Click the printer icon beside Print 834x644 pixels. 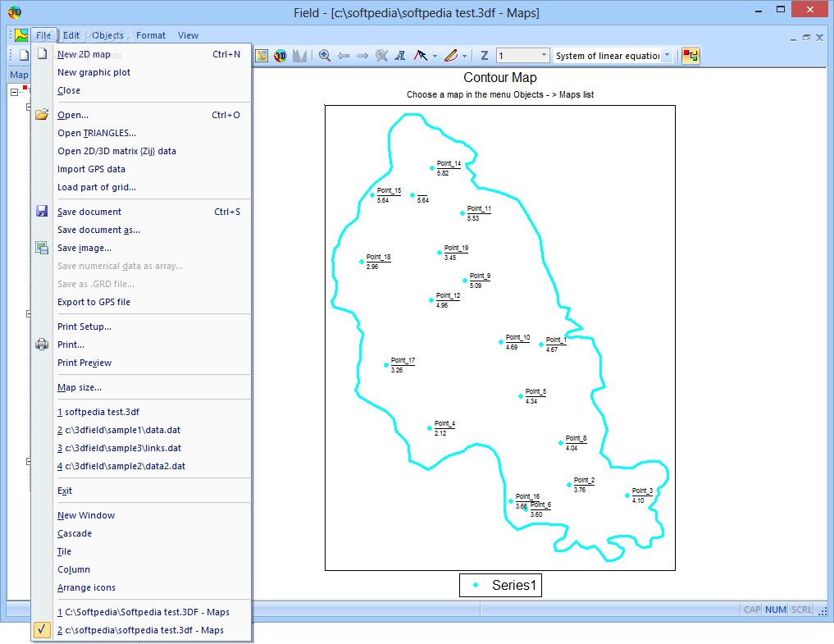[42, 345]
